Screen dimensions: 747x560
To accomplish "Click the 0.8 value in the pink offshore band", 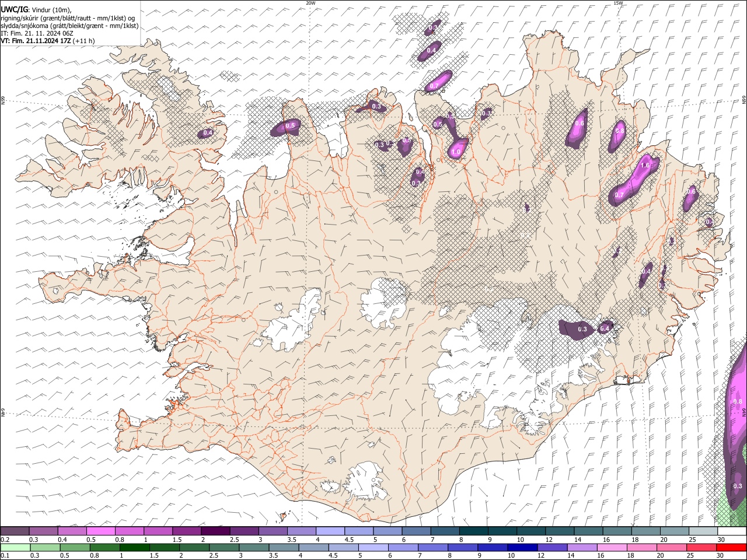I will [737, 401].
